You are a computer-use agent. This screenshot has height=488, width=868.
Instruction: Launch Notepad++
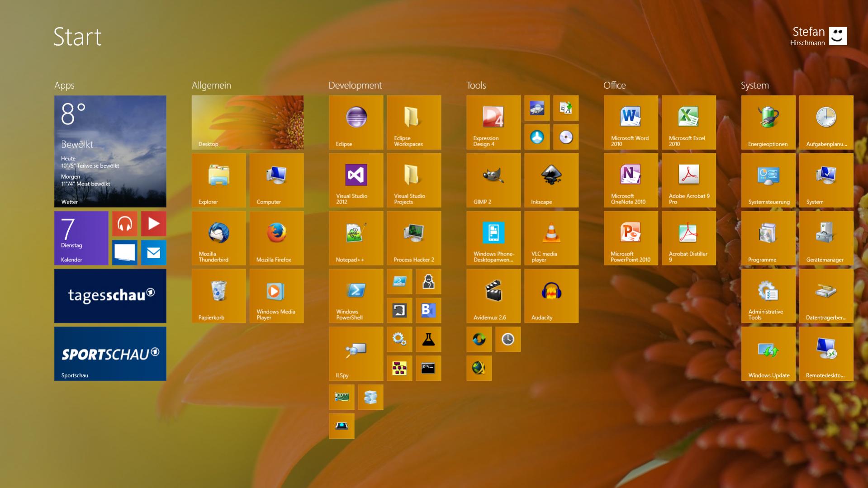click(356, 238)
